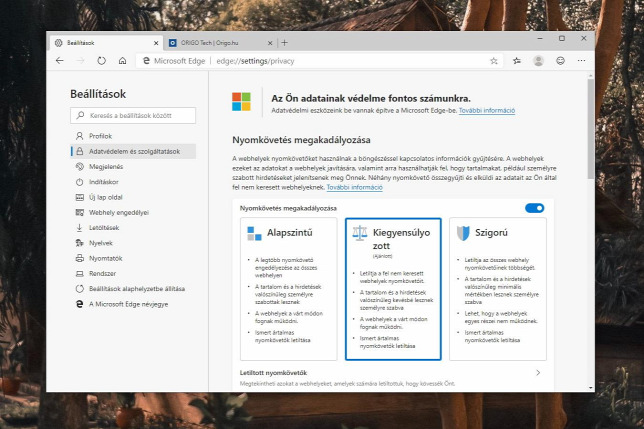Toggle the Nyomkövetés megakadályozása switch
The image size is (644, 429).
tap(534, 208)
